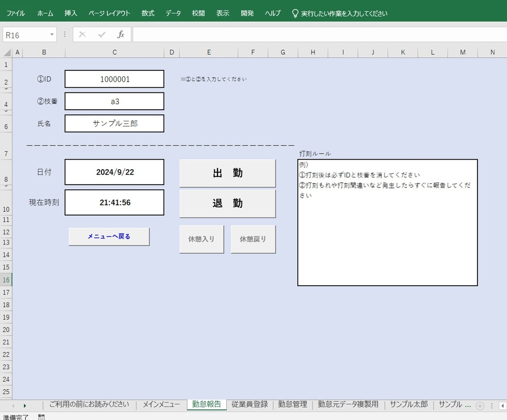The image size is (507, 420).
Task: Select the 勤怠報告 sheet tab
Action: pyautogui.click(x=207, y=404)
